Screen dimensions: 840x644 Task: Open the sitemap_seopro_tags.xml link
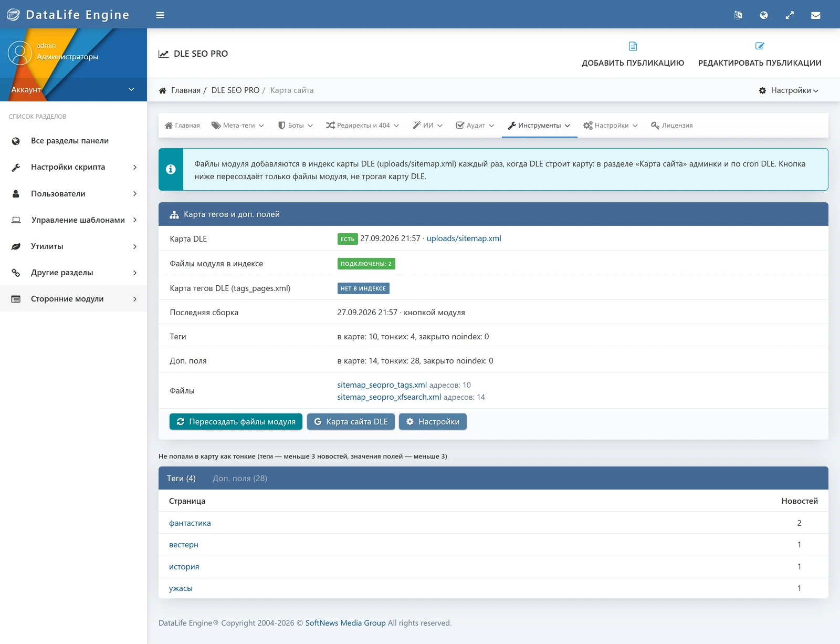[382, 385]
